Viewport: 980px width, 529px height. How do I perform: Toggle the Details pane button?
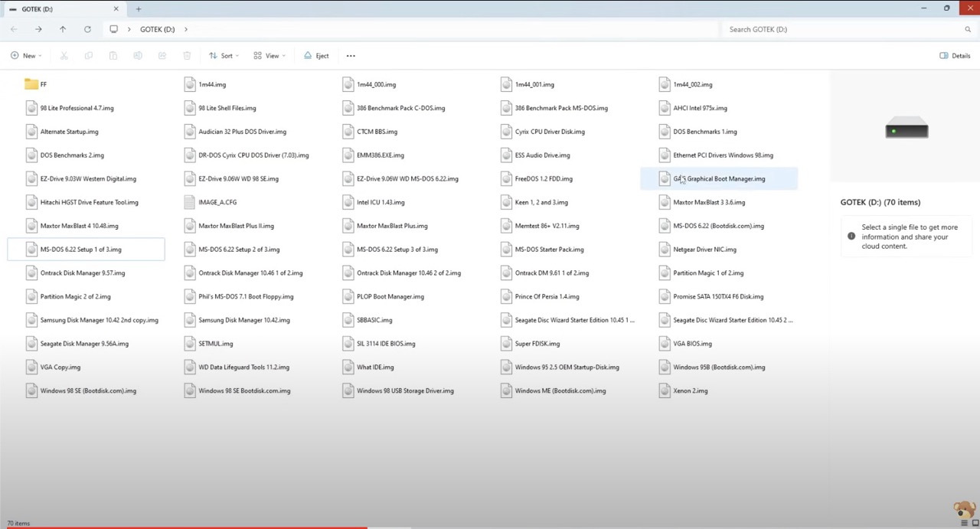(955, 56)
